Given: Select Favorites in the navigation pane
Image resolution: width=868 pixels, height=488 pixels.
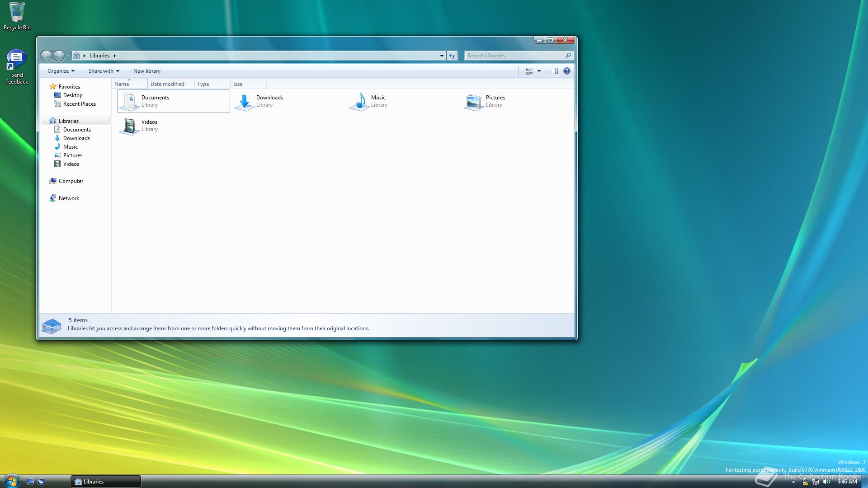Looking at the screenshot, I should (x=69, y=87).
